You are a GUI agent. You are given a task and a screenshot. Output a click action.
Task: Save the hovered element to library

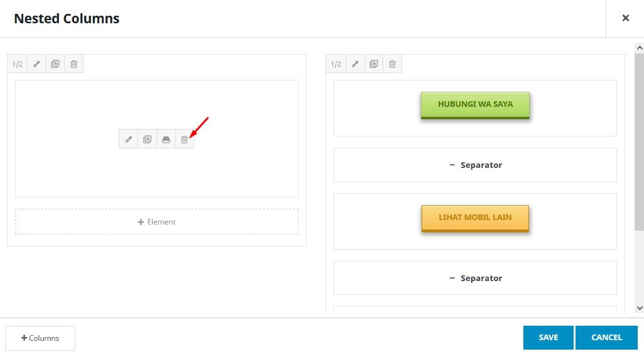tap(166, 140)
